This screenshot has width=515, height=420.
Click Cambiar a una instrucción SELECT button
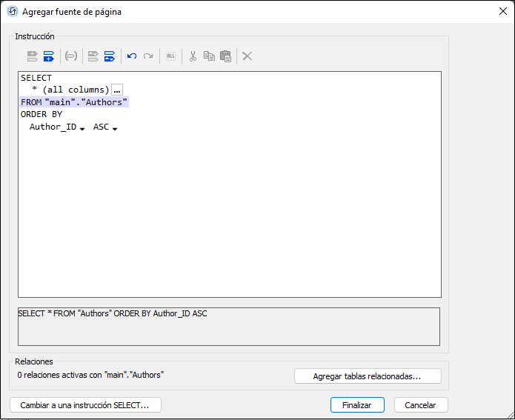[85, 405]
